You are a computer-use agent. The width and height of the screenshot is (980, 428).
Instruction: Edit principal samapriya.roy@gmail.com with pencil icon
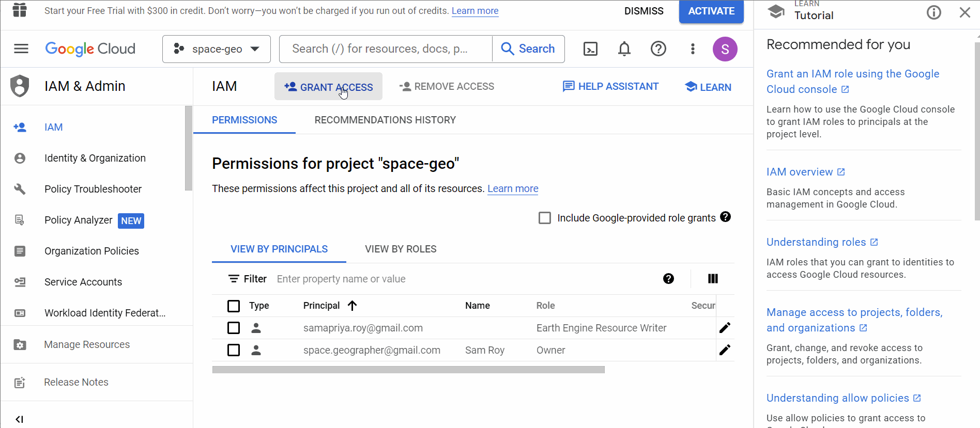[725, 328]
